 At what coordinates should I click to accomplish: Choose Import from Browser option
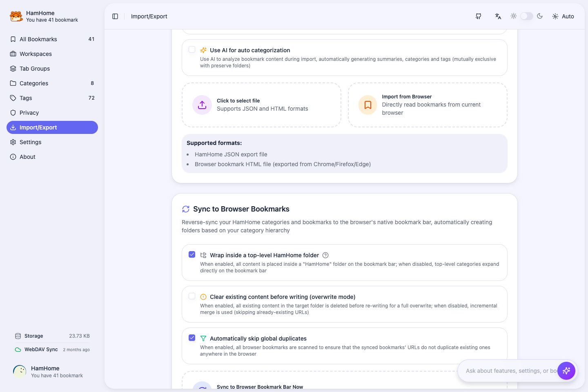(x=428, y=105)
